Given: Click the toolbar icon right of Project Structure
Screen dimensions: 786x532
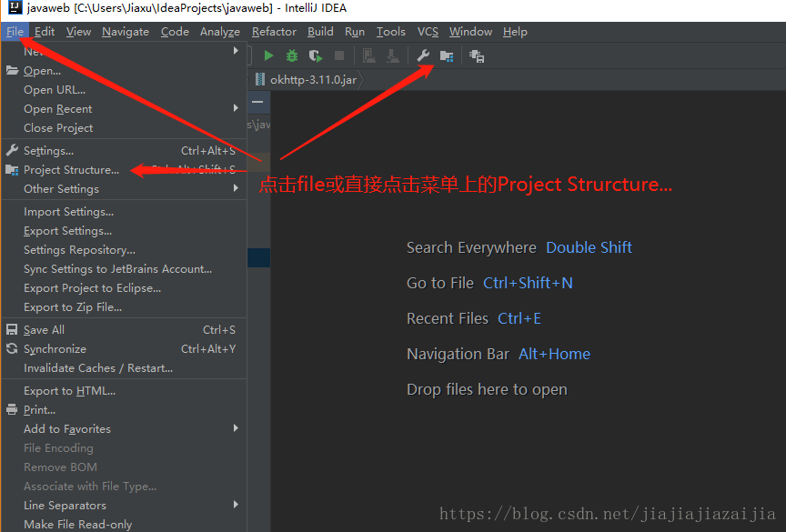Looking at the screenshot, I should tap(477, 56).
